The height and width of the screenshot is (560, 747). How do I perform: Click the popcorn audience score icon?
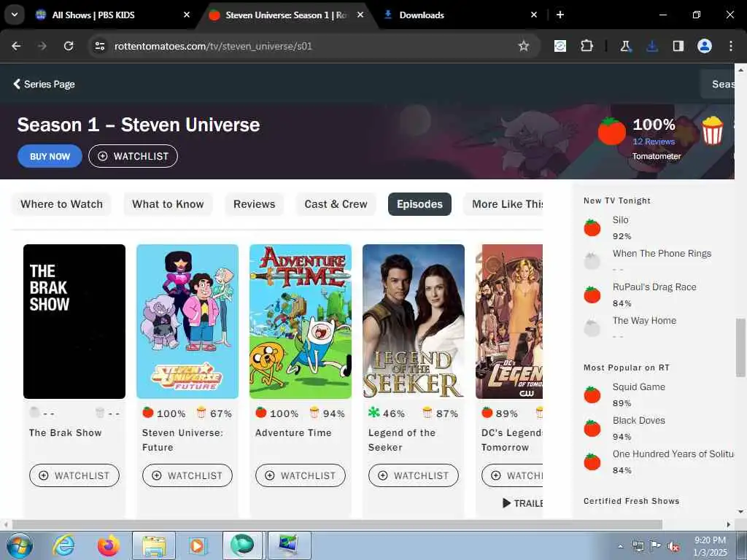[712, 131]
